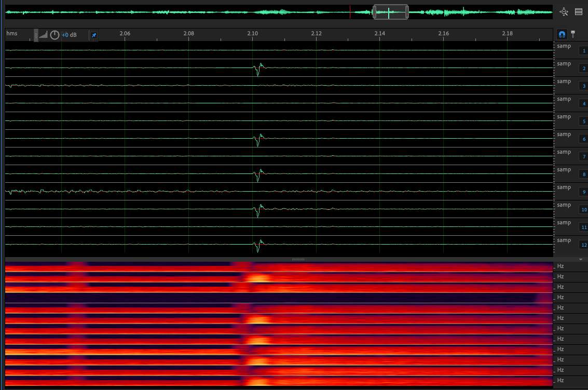Disable channel 9 with its number button
Viewport: 588px width, 390px height.
584,192
